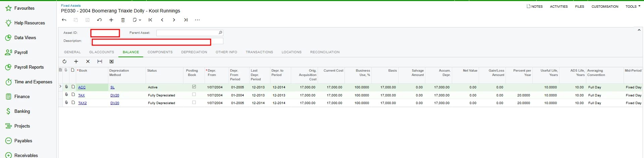
Task: Open attachment icon in ACC row
Action: coord(66,87)
